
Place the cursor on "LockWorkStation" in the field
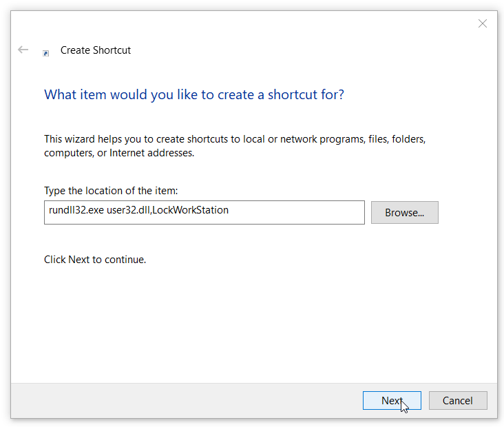coord(190,210)
